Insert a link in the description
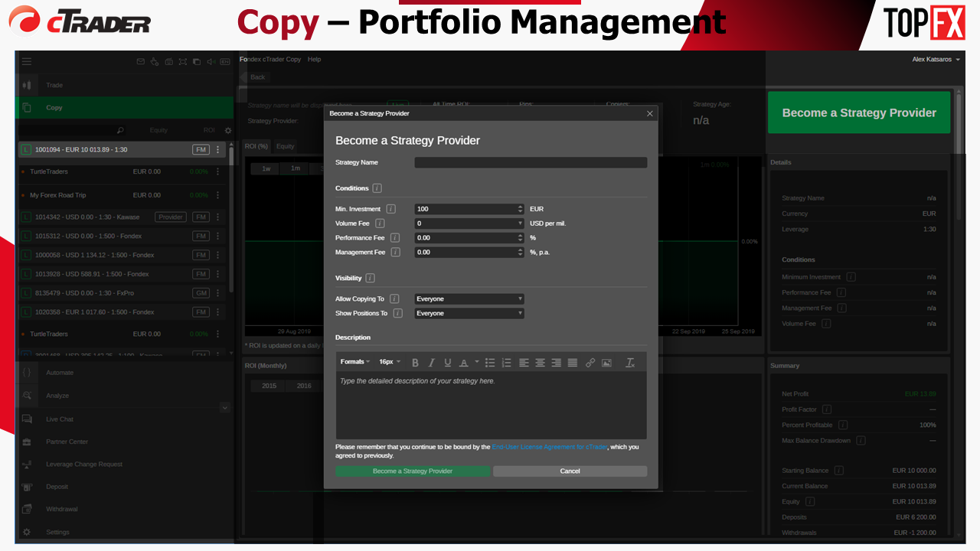This screenshot has height=551, width=980. click(590, 363)
